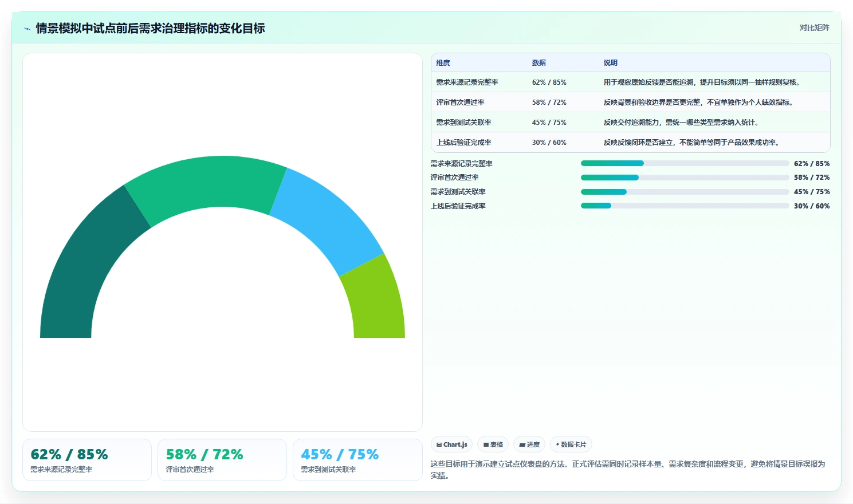Select table cell 上线后验证完成率

463,143
